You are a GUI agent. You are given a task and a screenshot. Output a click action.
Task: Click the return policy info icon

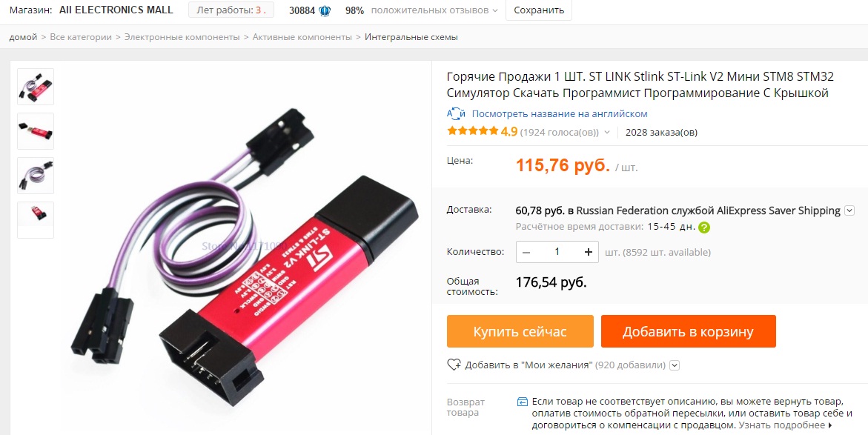click(521, 401)
